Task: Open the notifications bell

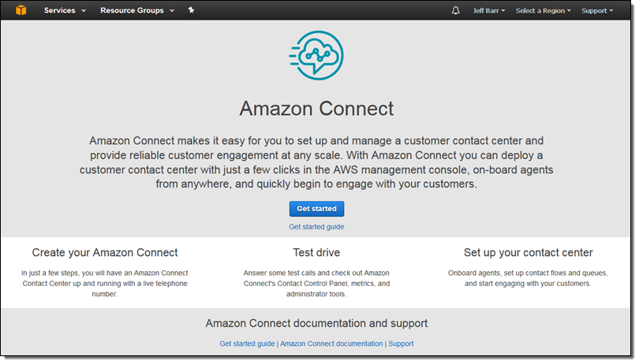Action: pos(455,11)
